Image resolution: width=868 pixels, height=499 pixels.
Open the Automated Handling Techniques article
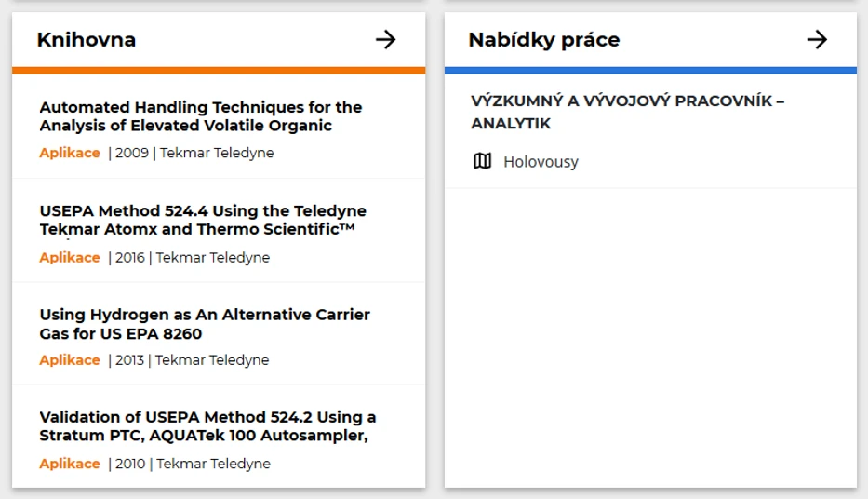[200, 116]
